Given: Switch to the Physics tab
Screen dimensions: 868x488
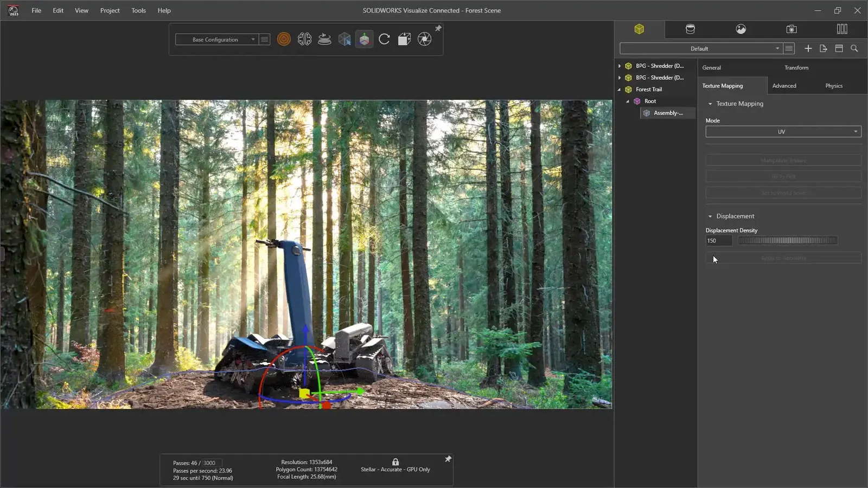Looking at the screenshot, I should (834, 86).
